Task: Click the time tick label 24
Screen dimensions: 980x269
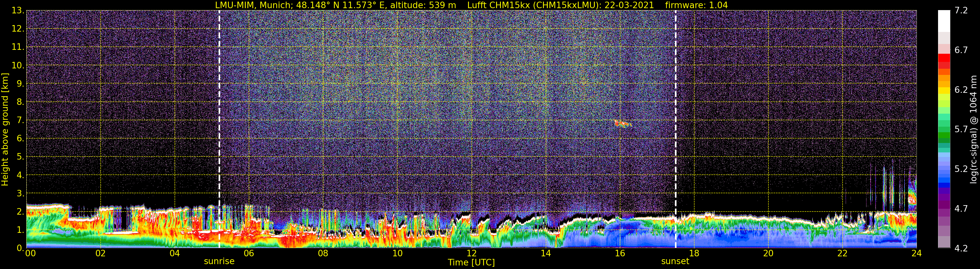Action: [917, 254]
